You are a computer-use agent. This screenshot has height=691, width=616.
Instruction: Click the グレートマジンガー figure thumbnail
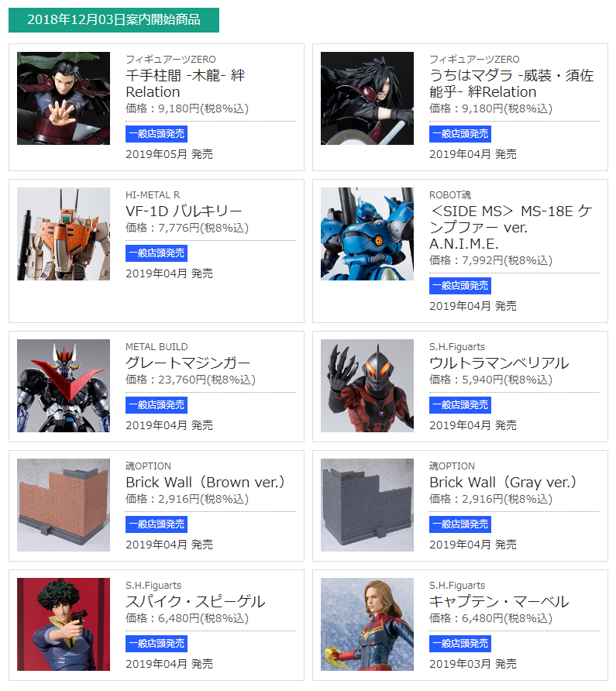click(x=64, y=386)
